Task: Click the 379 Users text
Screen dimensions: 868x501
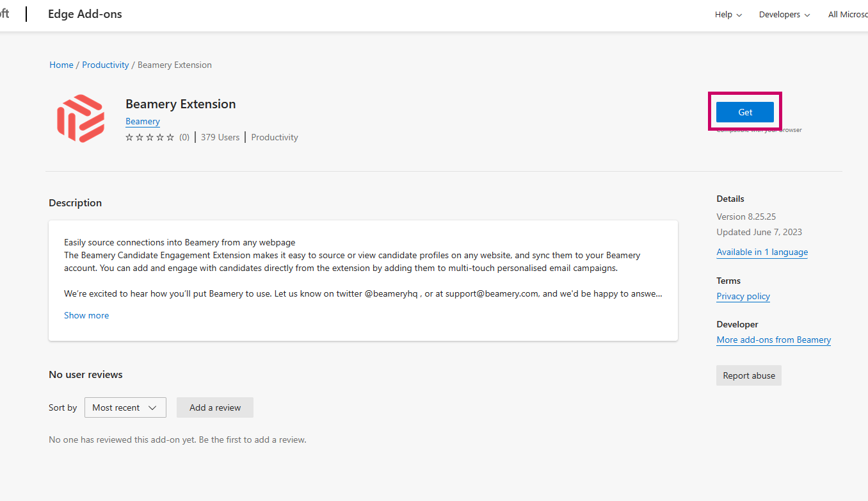Action: 220,137
